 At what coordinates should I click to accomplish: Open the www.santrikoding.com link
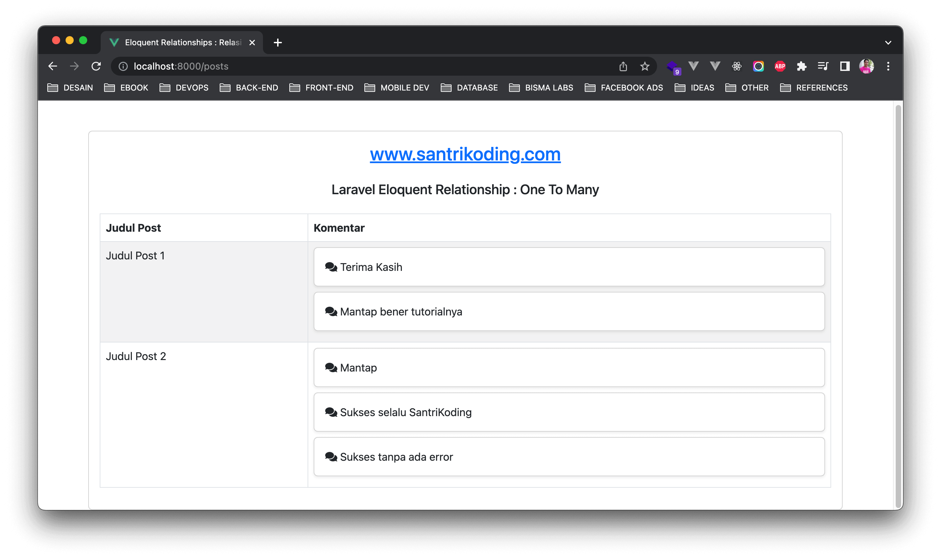click(465, 154)
